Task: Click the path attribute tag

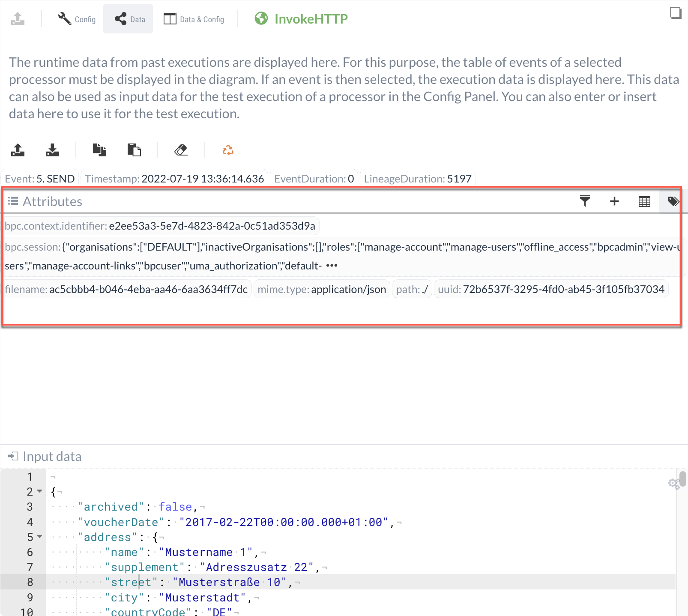Action: coord(412,289)
